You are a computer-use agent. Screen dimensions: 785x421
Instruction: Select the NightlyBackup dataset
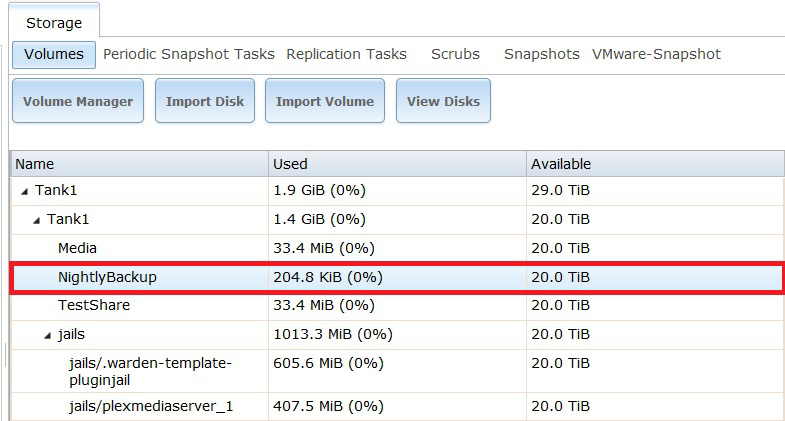[x=107, y=277]
